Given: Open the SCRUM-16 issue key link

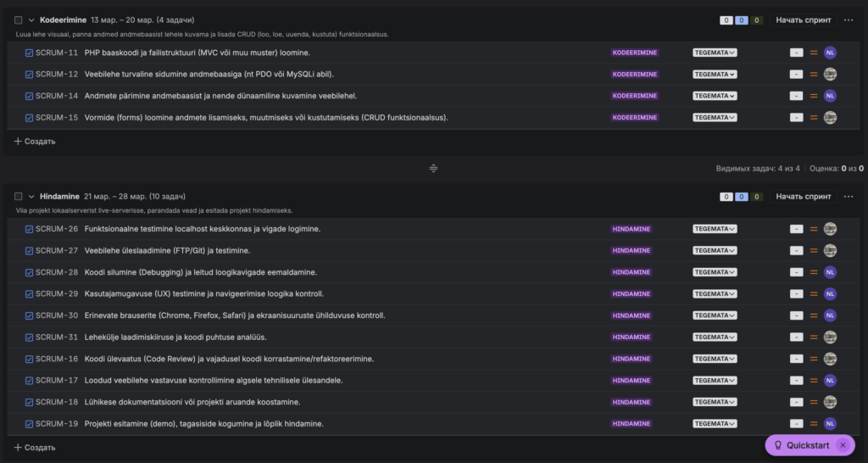Looking at the screenshot, I should click(57, 359).
